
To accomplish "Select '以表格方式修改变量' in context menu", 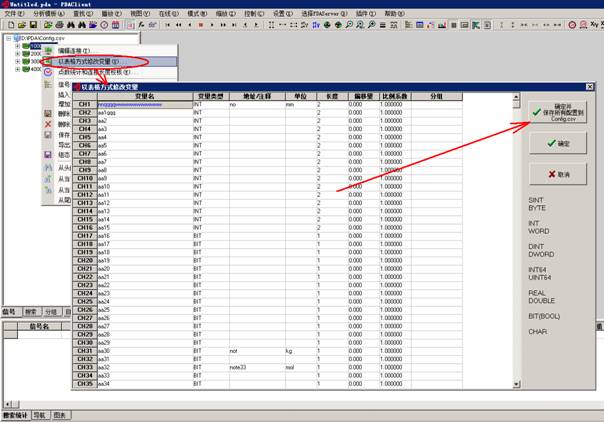I will [87, 61].
